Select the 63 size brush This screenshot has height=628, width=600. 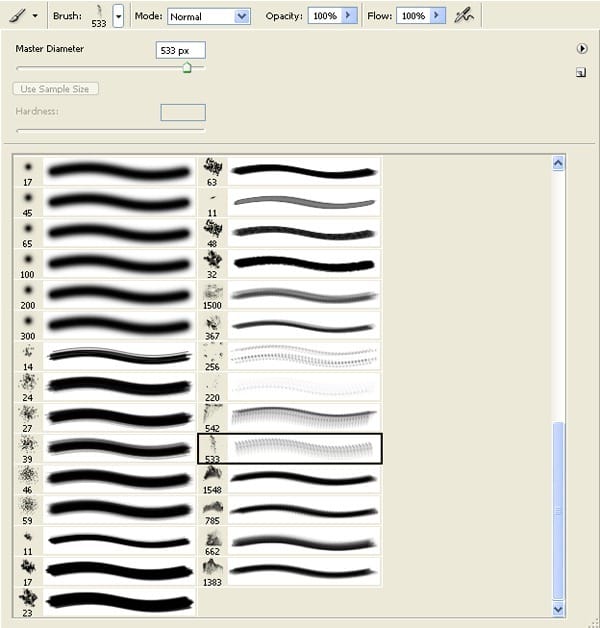click(x=290, y=172)
